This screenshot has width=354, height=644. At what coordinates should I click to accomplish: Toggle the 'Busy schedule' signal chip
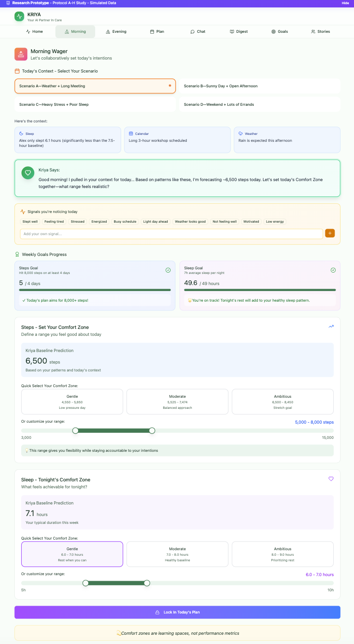[x=125, y=222]
